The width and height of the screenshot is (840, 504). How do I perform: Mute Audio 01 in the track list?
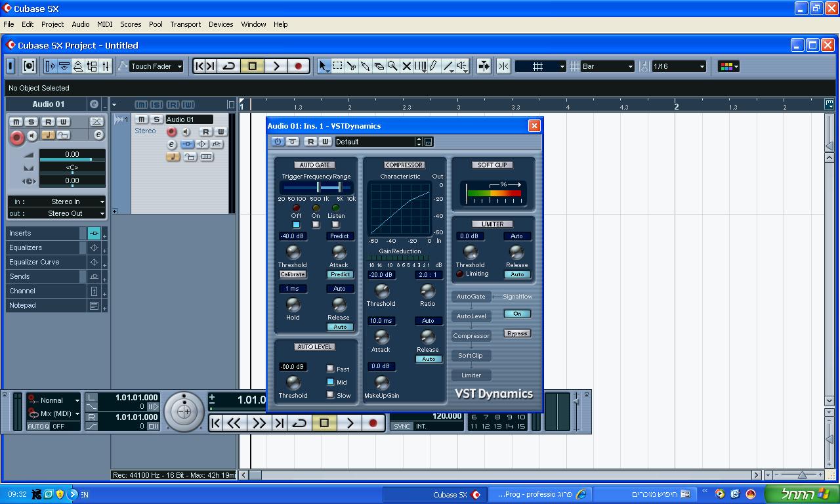click(141, 119)
